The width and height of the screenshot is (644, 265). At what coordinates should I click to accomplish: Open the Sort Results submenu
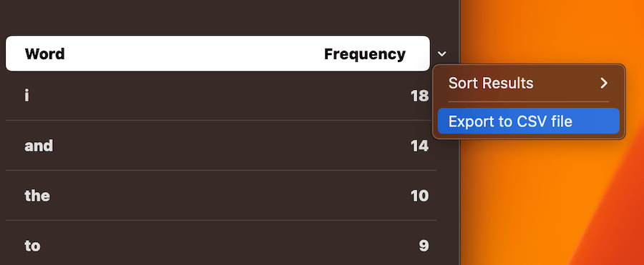click(x=529, y=84)
